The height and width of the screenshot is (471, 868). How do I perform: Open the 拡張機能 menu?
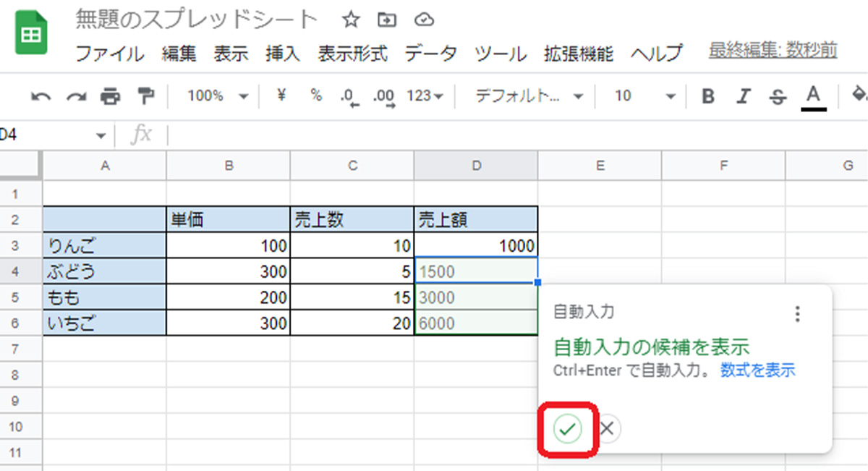coord(579,54)
